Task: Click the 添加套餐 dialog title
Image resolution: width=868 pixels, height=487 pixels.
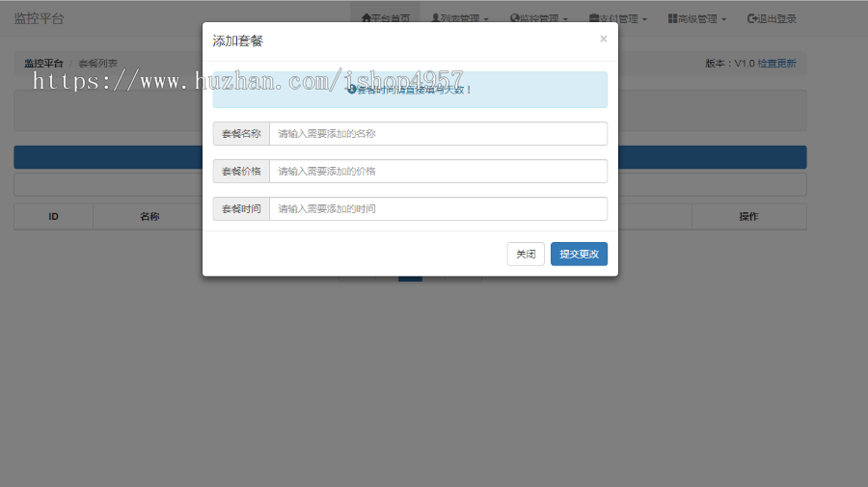Action: pyautogui.click(x=237, y=41)
